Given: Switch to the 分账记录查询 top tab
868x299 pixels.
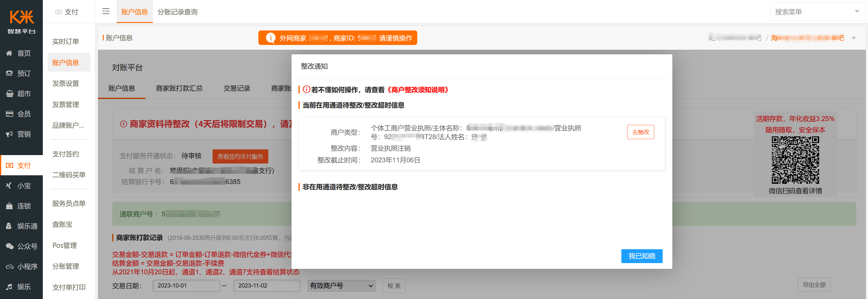Looking at the screenshot, I should coord(178,12).
